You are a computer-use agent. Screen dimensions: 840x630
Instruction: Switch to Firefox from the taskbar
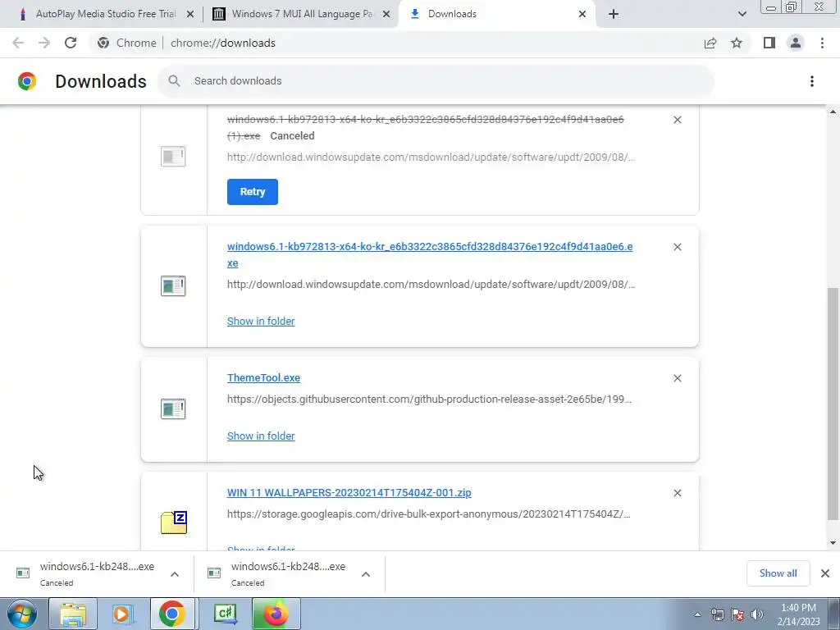pos(276,614)
